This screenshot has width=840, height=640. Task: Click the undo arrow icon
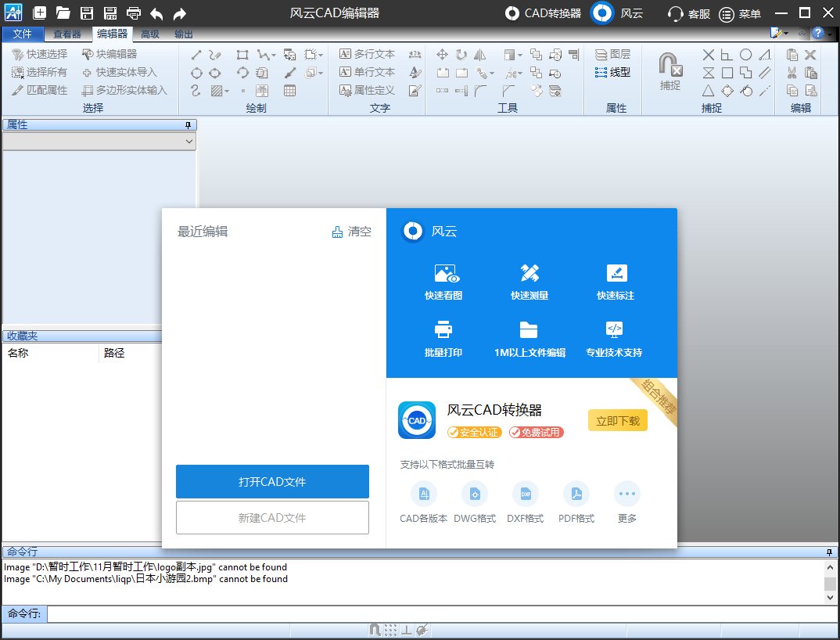pyautogui.click(x=156, y=13)
